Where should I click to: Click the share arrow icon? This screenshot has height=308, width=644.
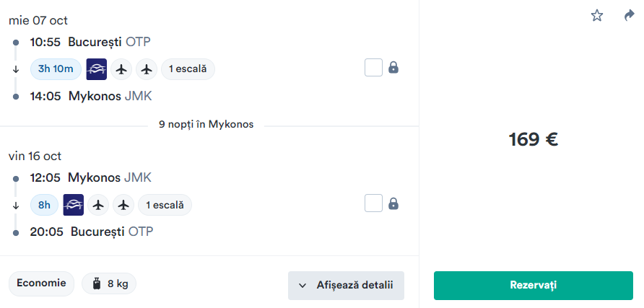[629, 15]
